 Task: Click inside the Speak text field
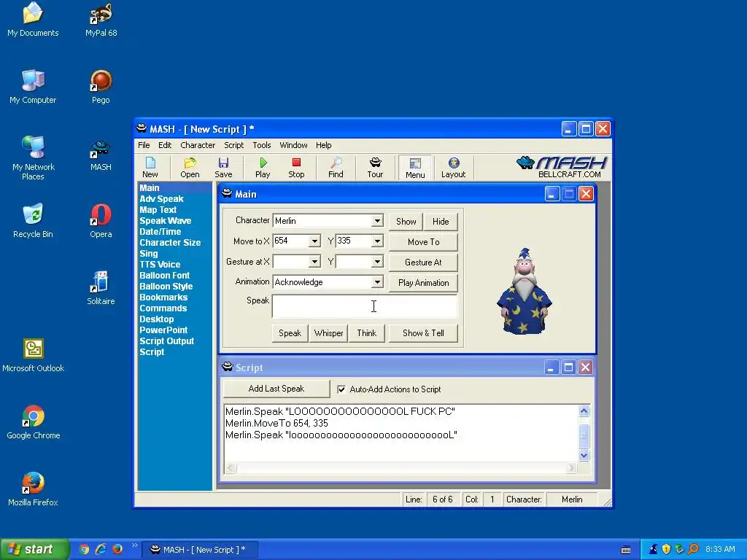tap(365, 306)
